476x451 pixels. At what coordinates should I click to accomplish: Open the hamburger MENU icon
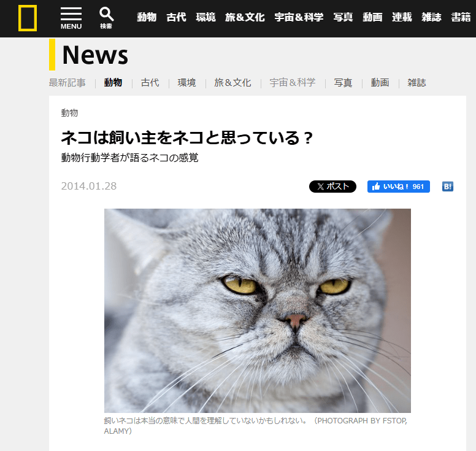coord(71,18)
